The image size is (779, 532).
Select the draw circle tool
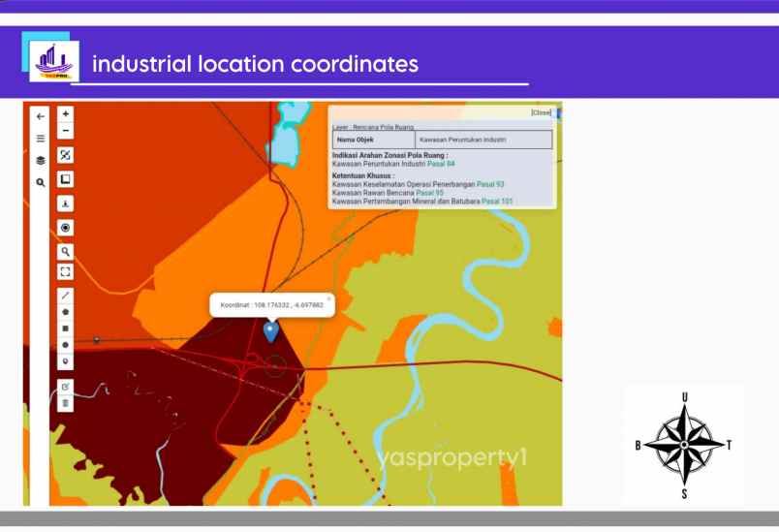[x=65, y=345]
